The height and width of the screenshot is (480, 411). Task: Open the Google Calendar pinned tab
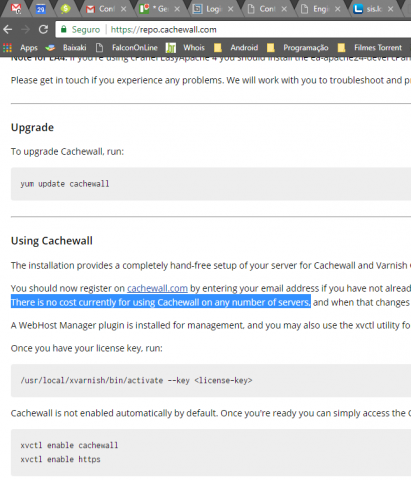41,9
